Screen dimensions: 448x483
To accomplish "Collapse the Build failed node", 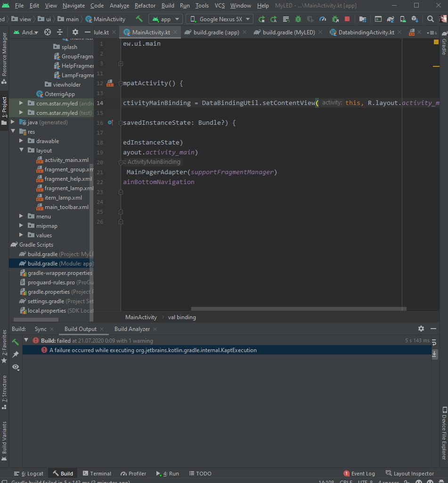I will pos(26,340).
